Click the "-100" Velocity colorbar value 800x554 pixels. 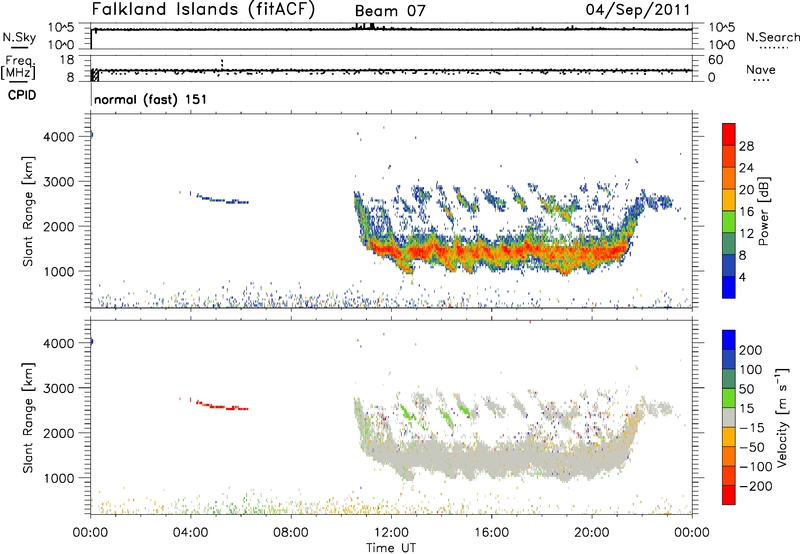pyautogui.click(x=756, y=467)
